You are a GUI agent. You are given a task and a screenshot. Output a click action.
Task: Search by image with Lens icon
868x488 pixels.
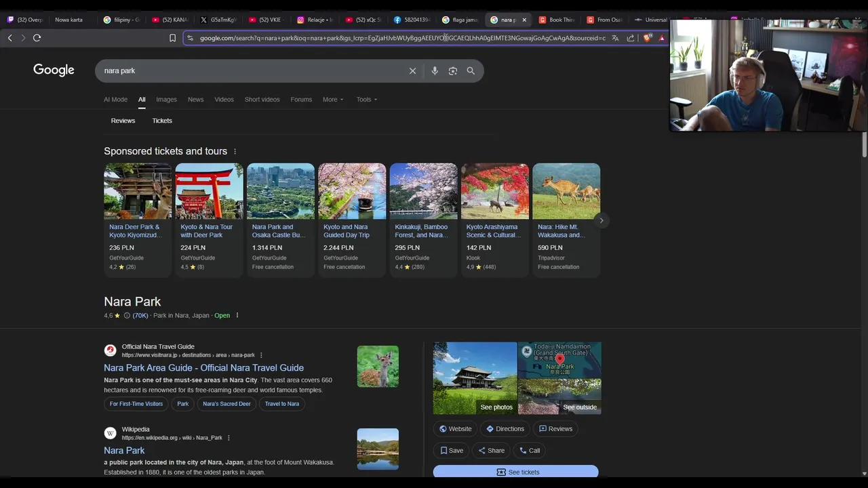click(x=453, y=70)
